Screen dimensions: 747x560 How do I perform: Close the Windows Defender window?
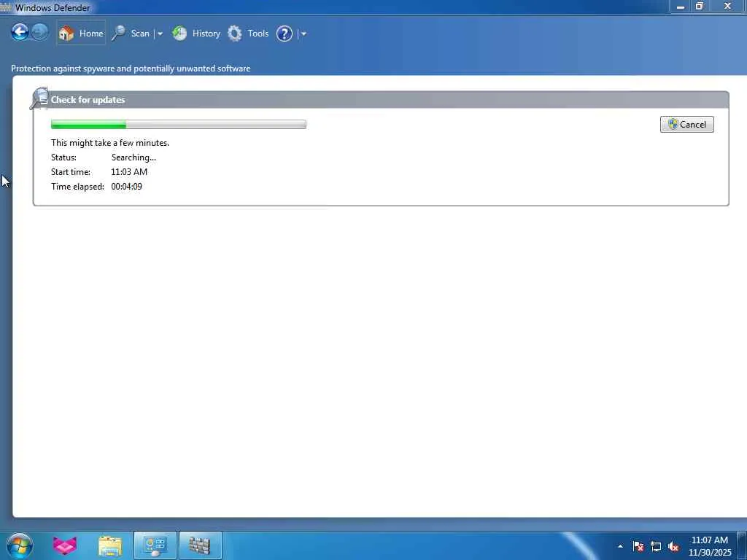click(x=727, y=6)
